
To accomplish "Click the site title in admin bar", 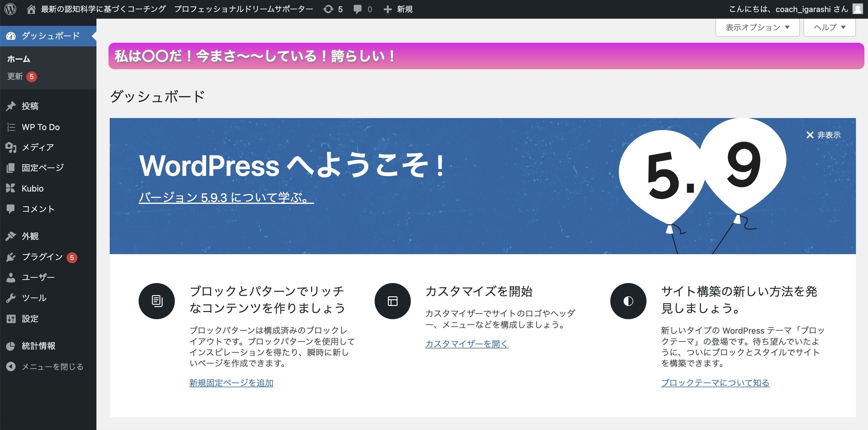I will coord(177,9).
